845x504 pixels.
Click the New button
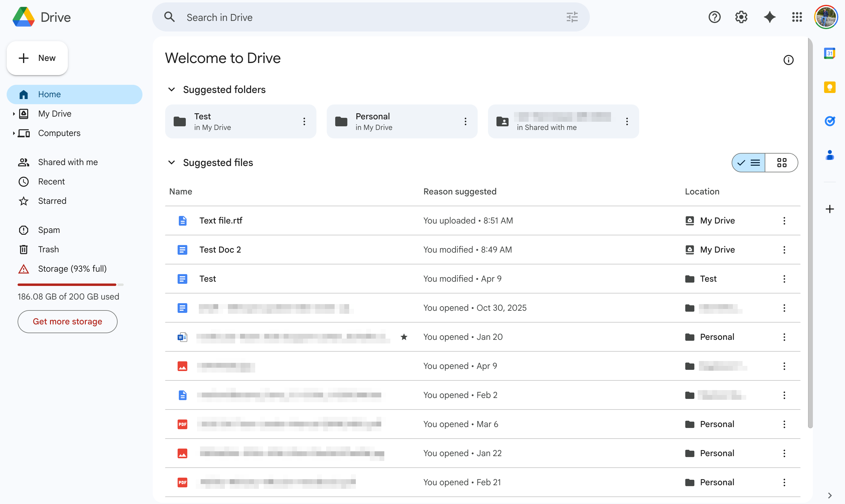[37, 58]
